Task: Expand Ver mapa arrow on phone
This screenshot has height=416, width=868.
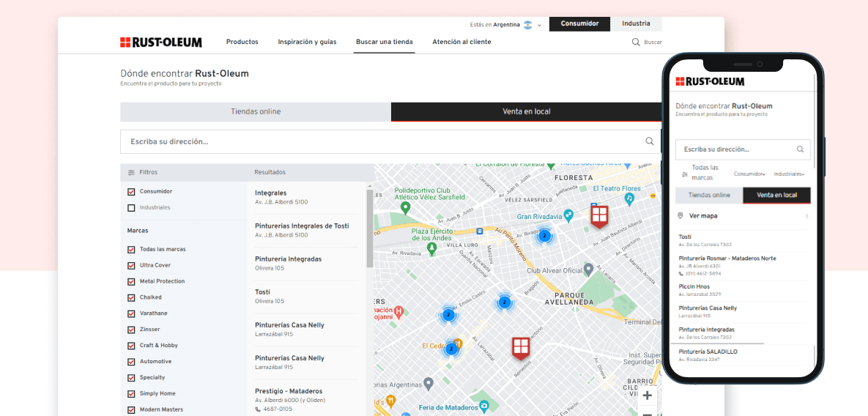Action: [x=806, y=216]
